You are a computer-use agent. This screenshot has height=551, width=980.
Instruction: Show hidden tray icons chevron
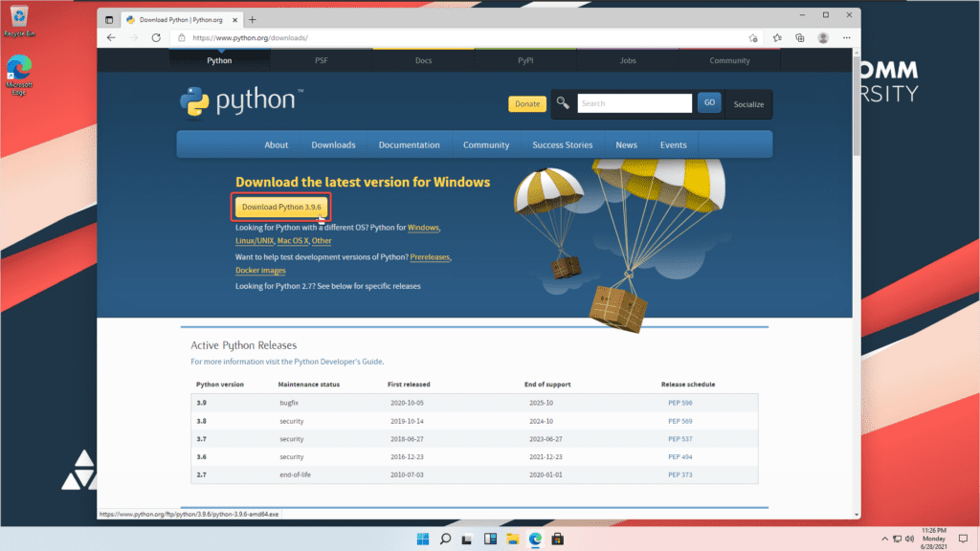point(884,540)
